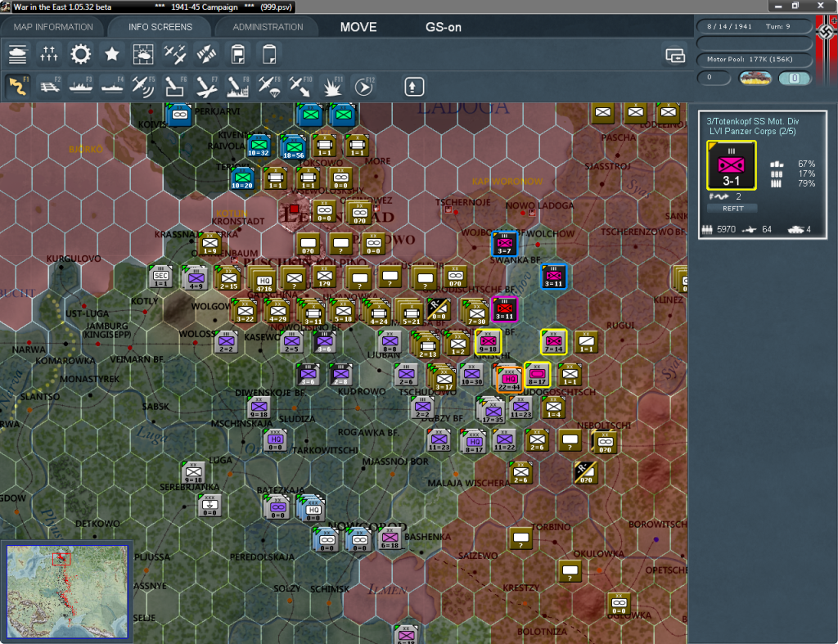Select F6 Bomb Unit mode icon

pyautogui.click(x=175, y=87)
